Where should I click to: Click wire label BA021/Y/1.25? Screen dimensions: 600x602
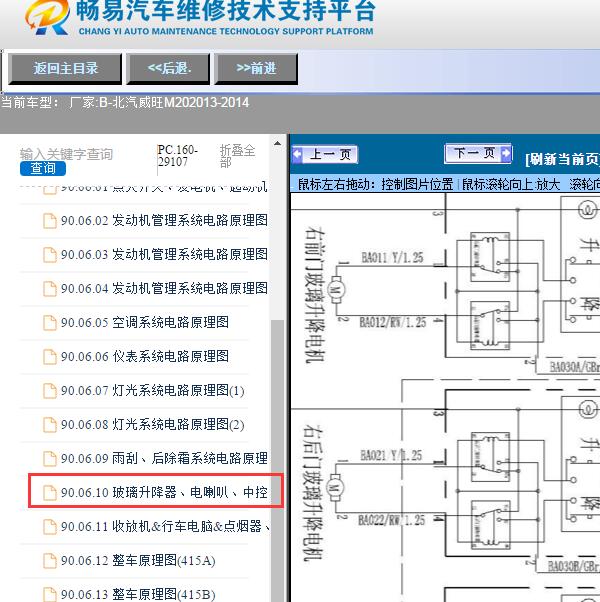click(391, 455)
